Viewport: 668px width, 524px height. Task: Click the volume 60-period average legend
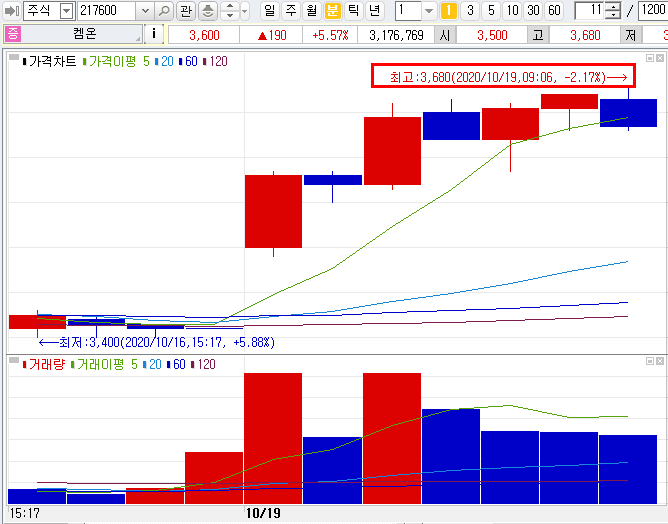176,364
